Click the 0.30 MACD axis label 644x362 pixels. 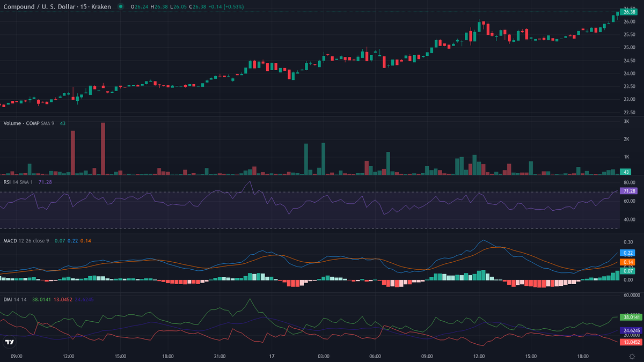point(628,242)
